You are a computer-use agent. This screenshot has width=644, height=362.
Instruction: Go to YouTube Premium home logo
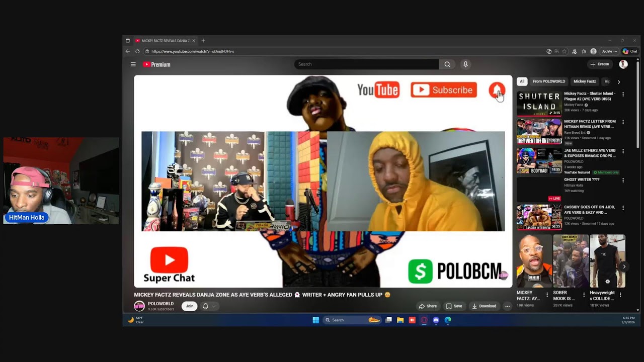coord(156,64)
